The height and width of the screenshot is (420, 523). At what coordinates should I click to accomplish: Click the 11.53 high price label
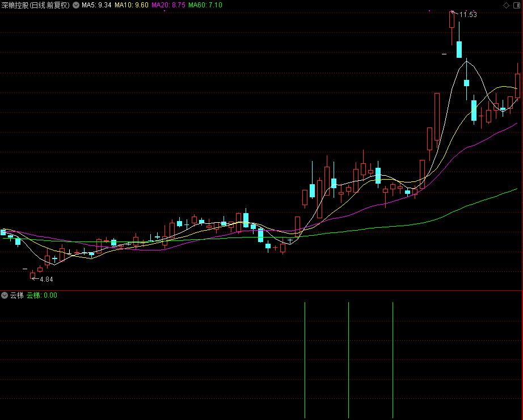(468, 15)
